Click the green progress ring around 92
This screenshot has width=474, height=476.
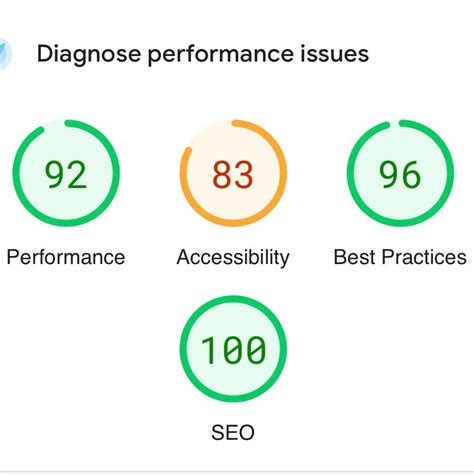pos(116,173)
